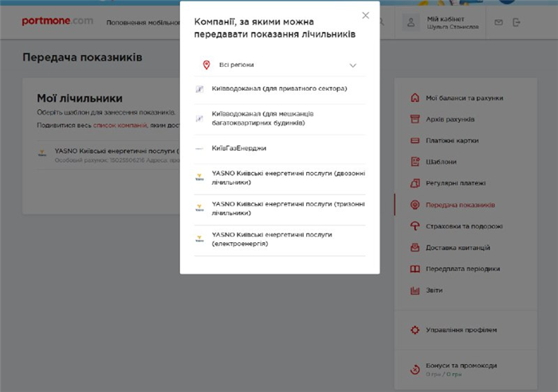This screenshot has width=558, height=392.
Task: Open Доставка квитанцій section
Action: pos(458,248)
